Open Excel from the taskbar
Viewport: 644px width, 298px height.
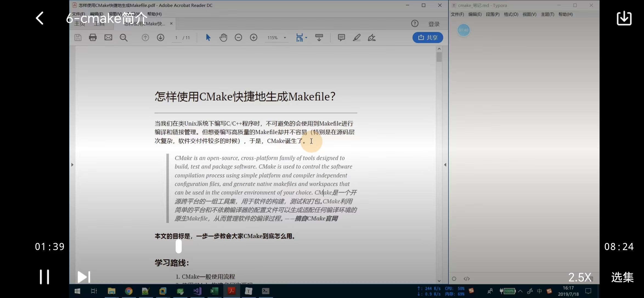coord(214,291)
